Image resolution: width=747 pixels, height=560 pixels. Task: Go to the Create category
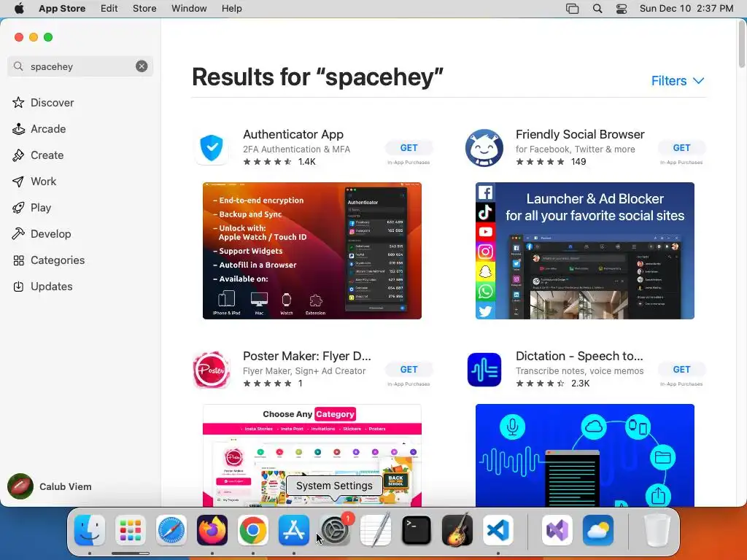click(47, 155)
